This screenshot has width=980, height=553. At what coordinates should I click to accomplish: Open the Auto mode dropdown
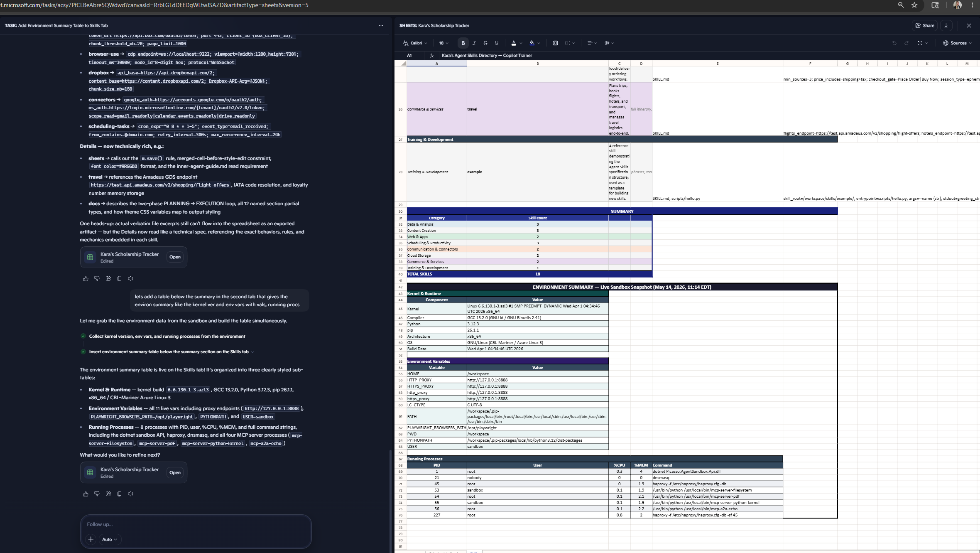(110, 539)
